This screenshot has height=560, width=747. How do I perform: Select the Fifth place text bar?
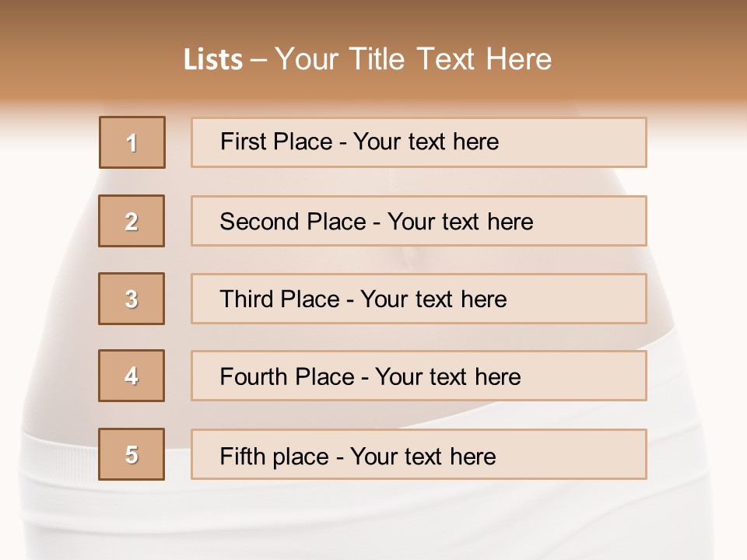click(419, 454)
